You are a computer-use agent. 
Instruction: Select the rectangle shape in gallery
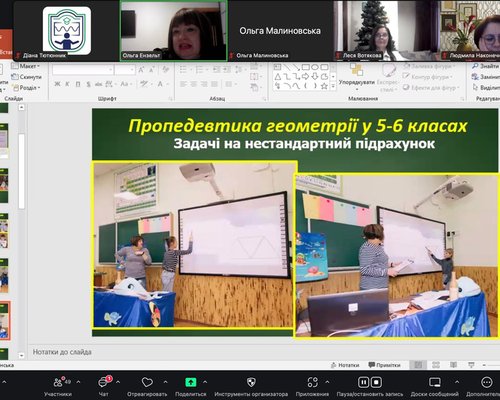tap(305, 67)
